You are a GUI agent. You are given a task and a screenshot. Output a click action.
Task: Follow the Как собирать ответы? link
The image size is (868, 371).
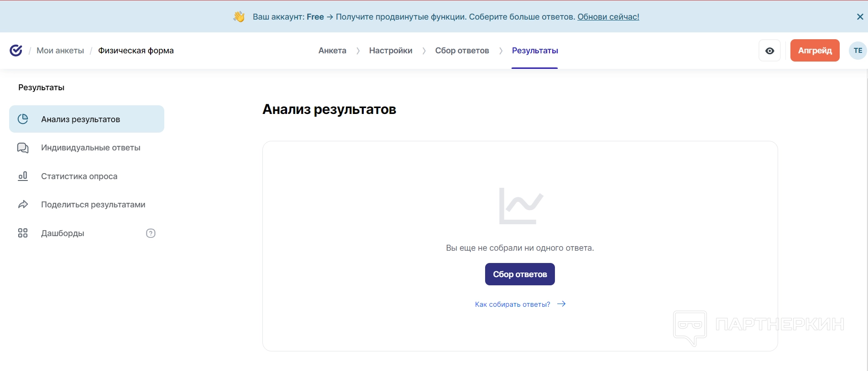[512, 304]
